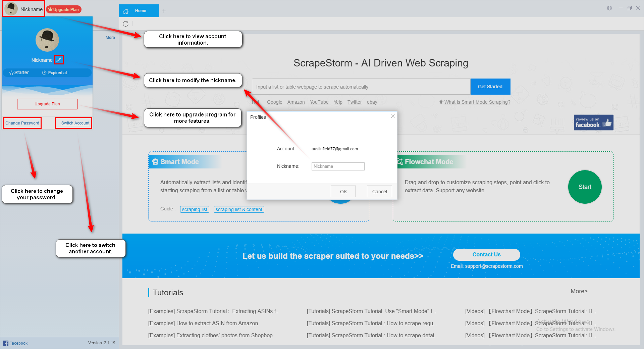The height and width of the screenshot is (349, 644).
Task: Open tutorial Use "Smart Mode" entry
Action: [x=371, y=311]
